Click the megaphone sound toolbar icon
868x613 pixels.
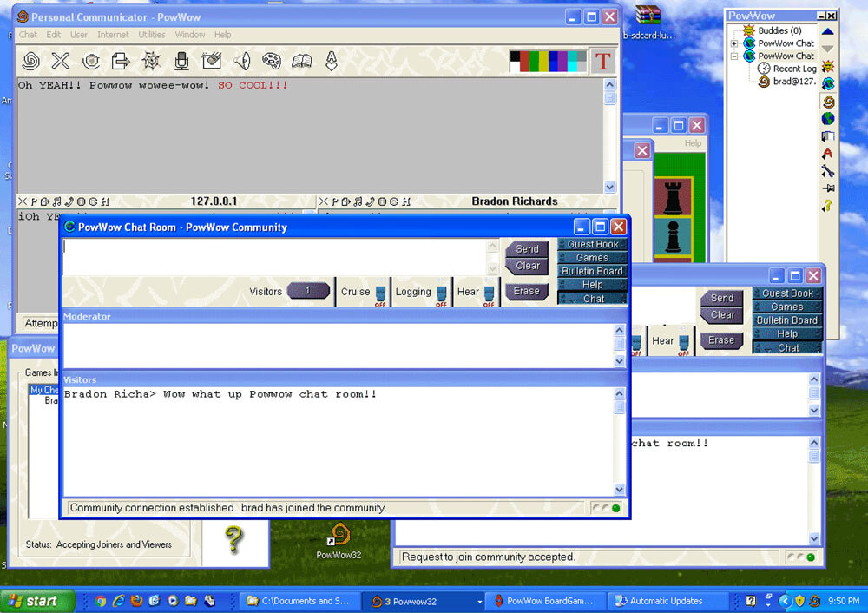tap(241, 61)
